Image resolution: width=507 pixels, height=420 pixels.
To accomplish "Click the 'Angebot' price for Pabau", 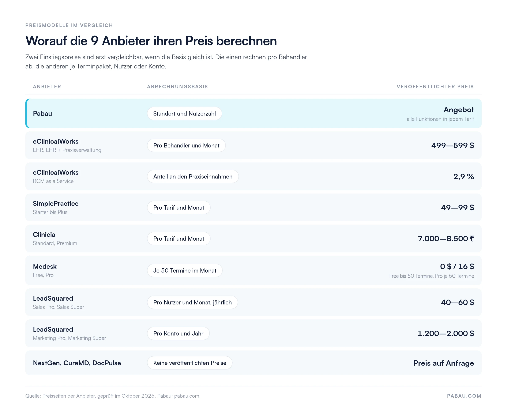I will (459, 110).
